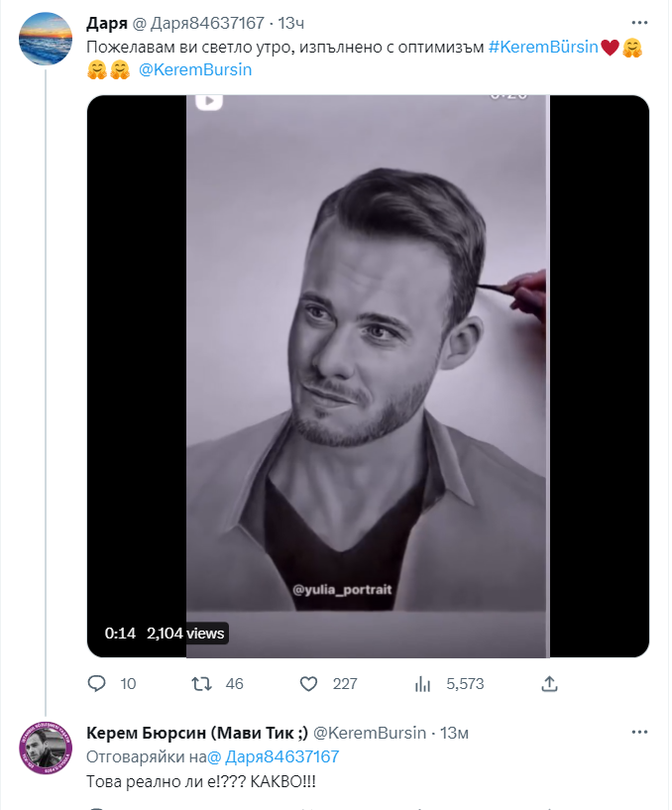Image resolution: width=672 pixels, height=810 pixels.
Task: Click the @KeremBursin handle on the reply
Action: [370, 733]
